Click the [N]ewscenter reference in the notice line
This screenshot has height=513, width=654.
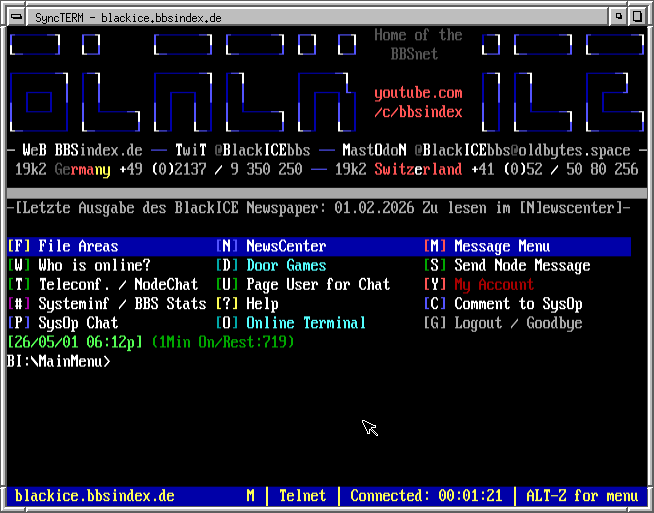[x=571, y=208]
